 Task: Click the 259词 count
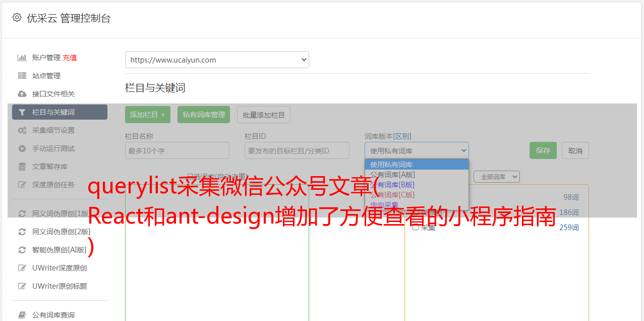point(569,228)
